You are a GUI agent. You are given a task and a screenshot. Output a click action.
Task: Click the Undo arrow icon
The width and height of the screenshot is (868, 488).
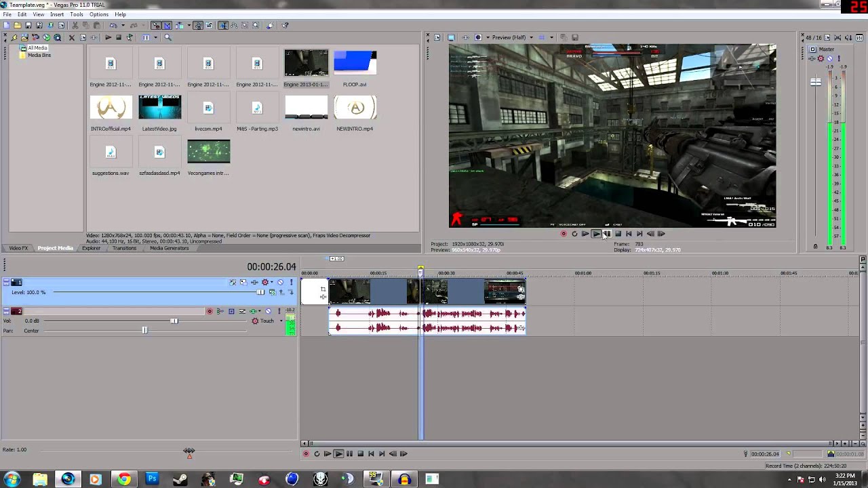[x=113, y=25]
